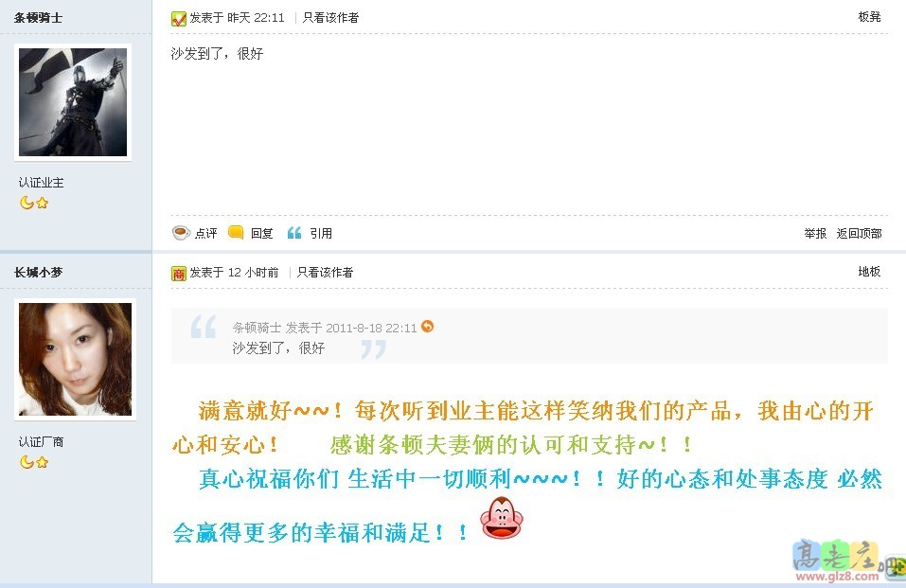Click the 商 merchant badge icon
The image size is (906, 588).
179,274
